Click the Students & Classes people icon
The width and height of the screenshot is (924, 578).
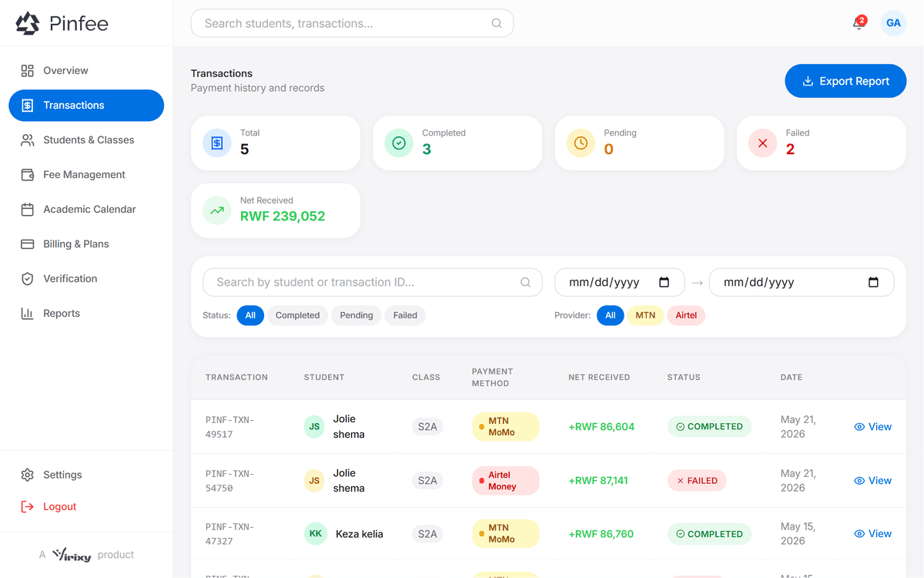pyautogui.click(x=28, y=140)
